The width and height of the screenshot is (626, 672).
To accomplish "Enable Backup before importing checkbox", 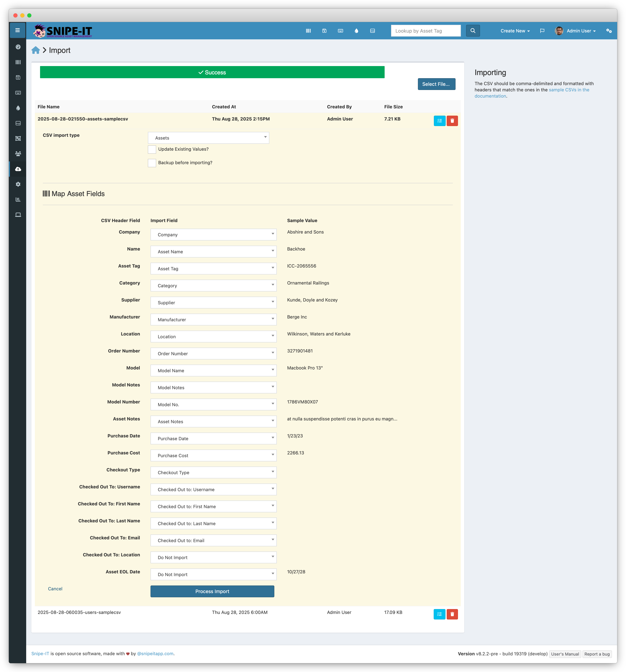I will click(152, 163).
